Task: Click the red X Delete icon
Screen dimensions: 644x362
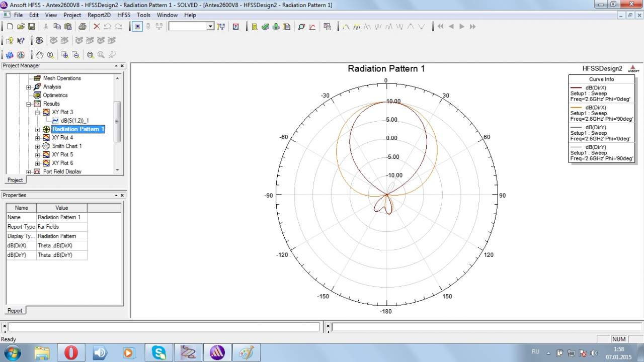Action: [x=97, y=27]
